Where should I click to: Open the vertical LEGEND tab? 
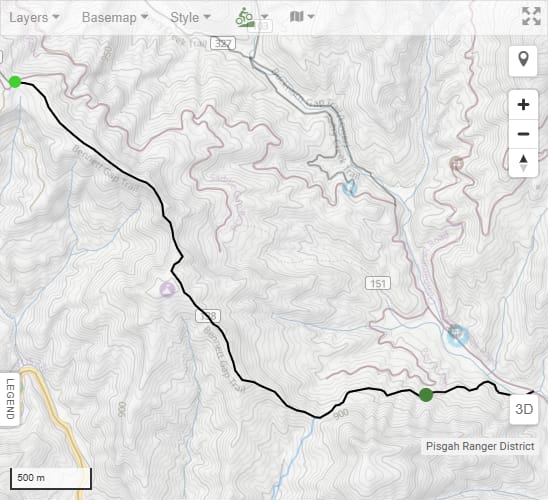coord(10,399)
